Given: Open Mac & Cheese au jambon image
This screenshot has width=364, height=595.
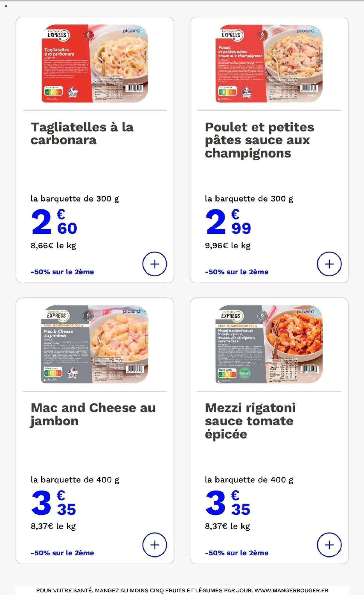Looking at the screenshot, I should pos(95,344).
